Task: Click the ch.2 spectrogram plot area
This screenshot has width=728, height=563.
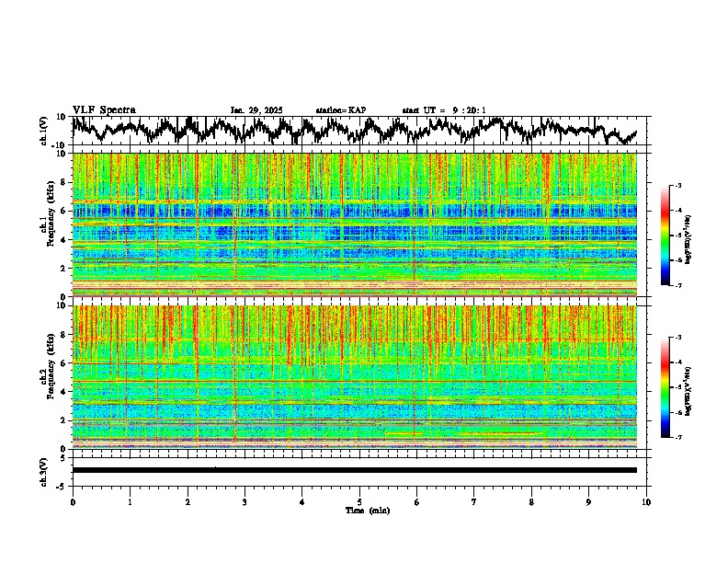Action: (354, 377)
